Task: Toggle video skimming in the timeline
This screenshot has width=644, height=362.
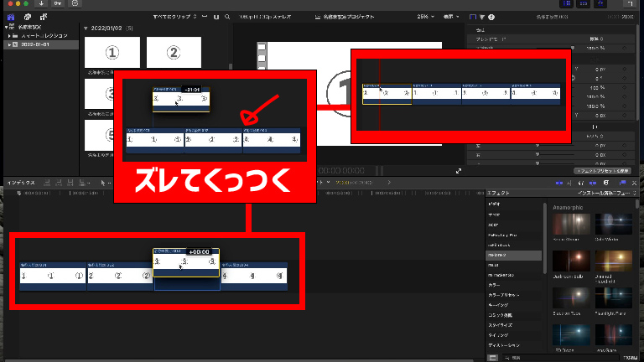Action: [x=559, y=183]
